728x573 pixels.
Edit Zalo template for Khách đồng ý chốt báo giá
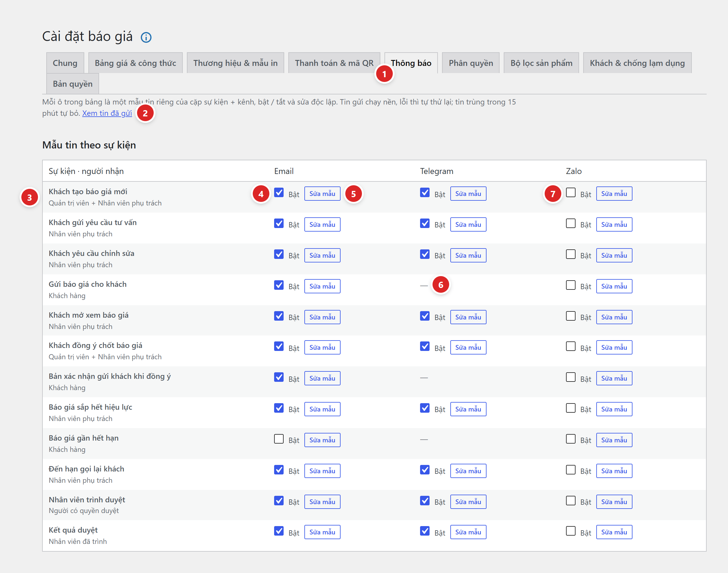coord(614,347)
